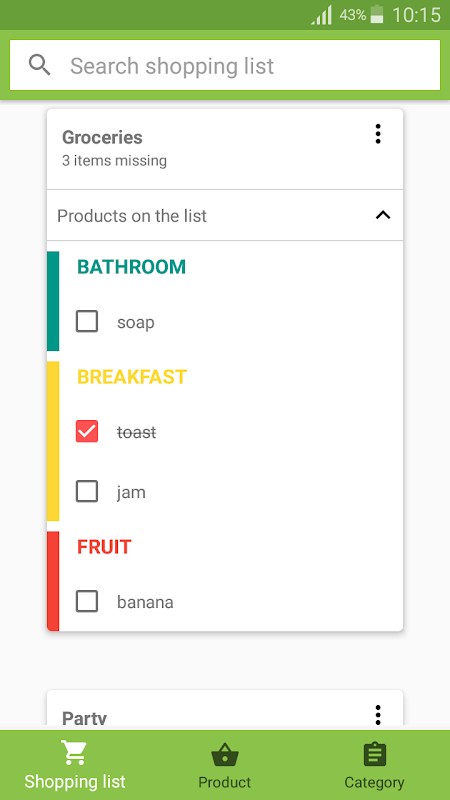Focus the Search shopping list field
This screenshot has height=800, width=450.
pos(225,65)
